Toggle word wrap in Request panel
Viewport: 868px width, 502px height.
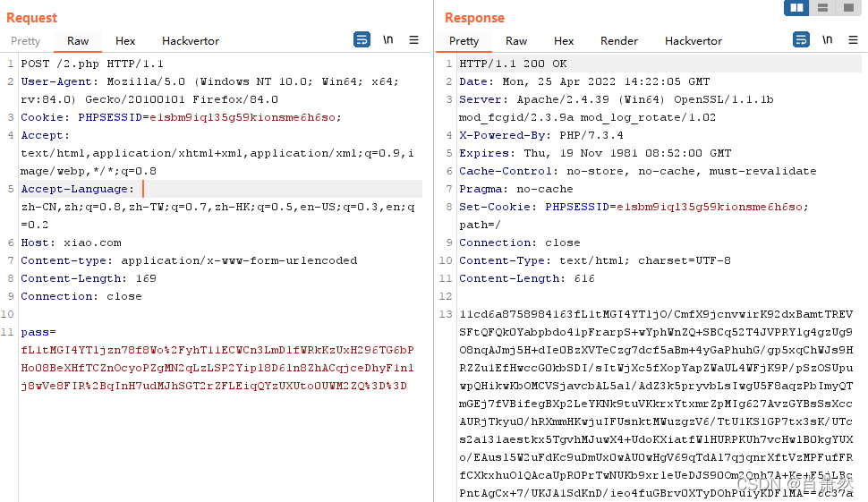tap(362, 40)
